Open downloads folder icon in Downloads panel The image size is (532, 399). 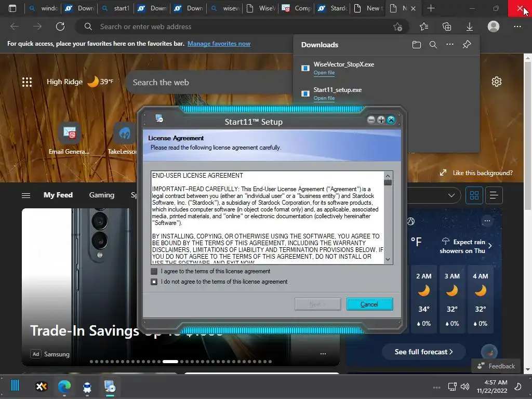417,45
